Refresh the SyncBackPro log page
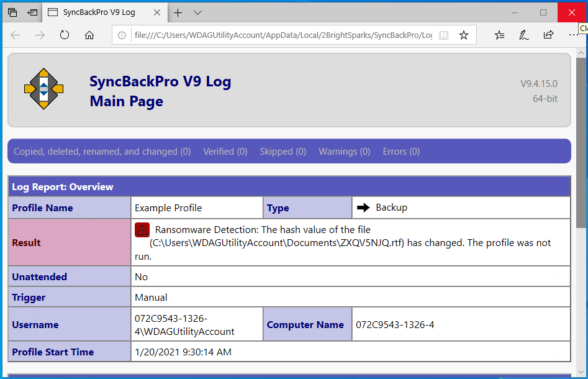This screenshot has height=379, width=588. click(65, 35)
